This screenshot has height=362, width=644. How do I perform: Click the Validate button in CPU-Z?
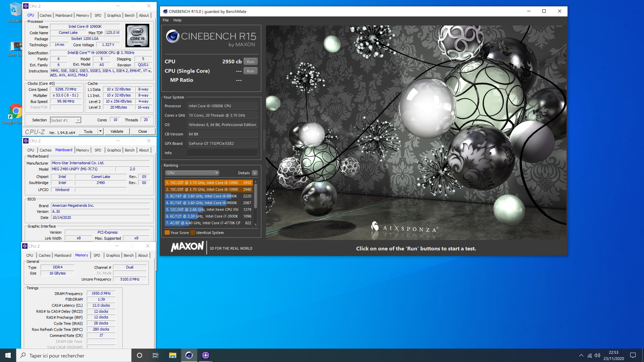click(x=117, y=131)
